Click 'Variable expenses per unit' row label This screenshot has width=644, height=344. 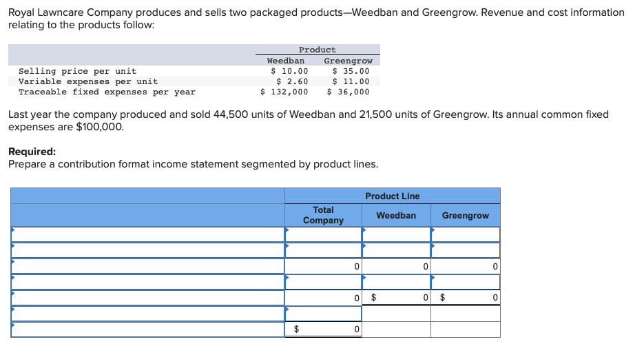pyautogui.click(x=88, y=81)
